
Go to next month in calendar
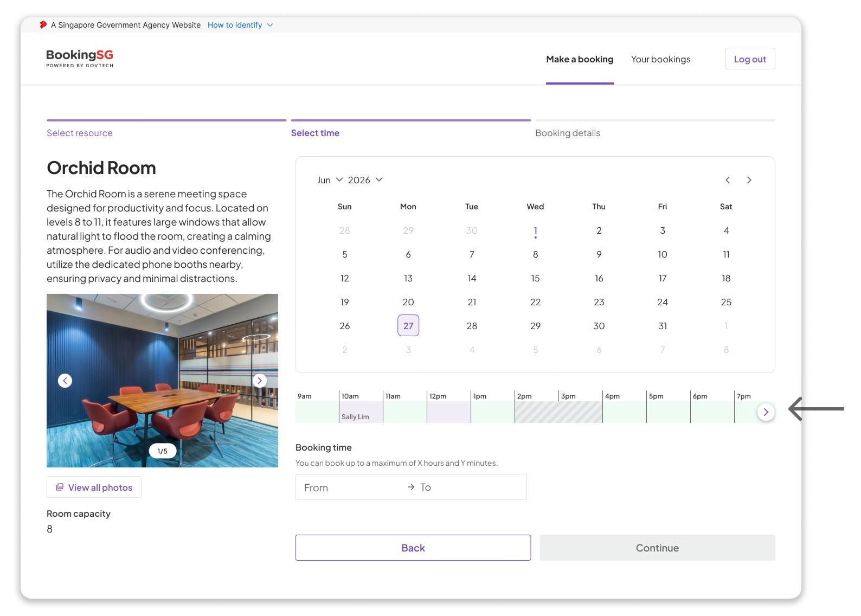pyautogui.click(x=749, y=180)
